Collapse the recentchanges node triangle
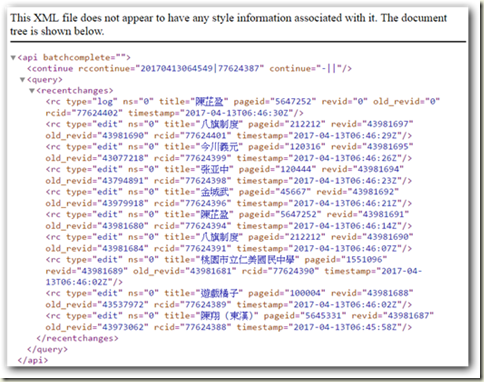The width and height of the screenshot is (484, 382). click(32, 91)
